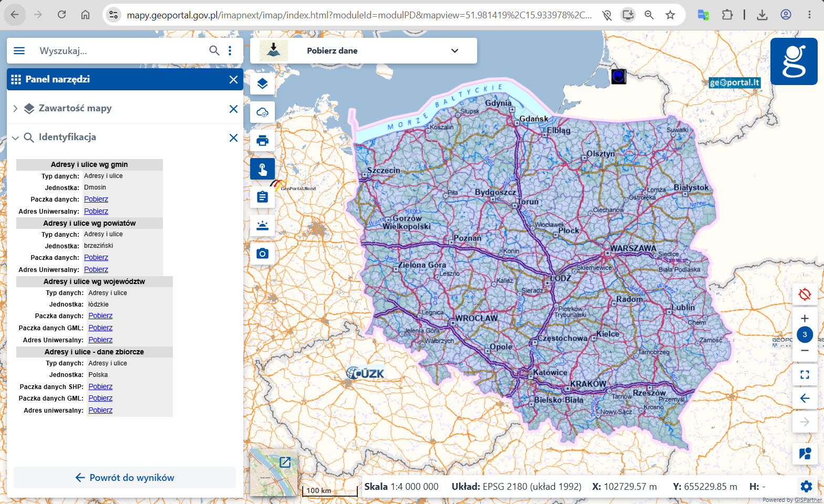Screen dimensions: 824x504
Task: Download Adres Uniwersalny for łódzkie
Action: coord(100,340)
